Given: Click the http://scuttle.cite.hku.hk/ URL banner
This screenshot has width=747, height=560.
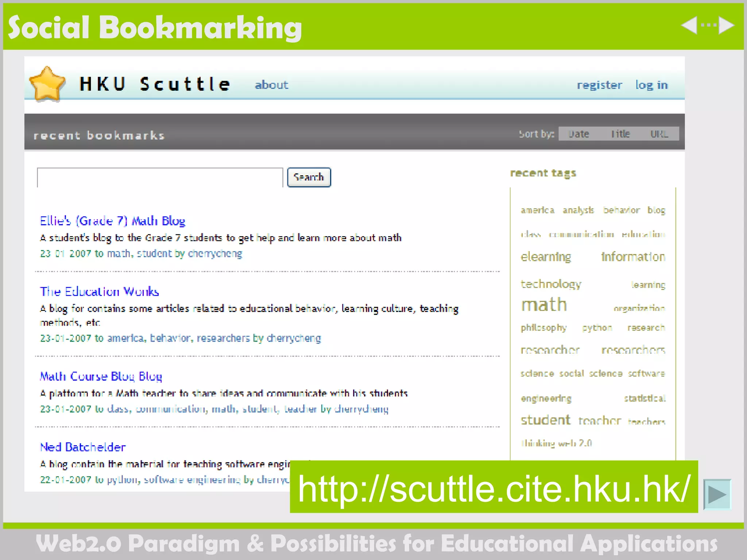Looking at the screenshot, I should click(x=494, y=487).
